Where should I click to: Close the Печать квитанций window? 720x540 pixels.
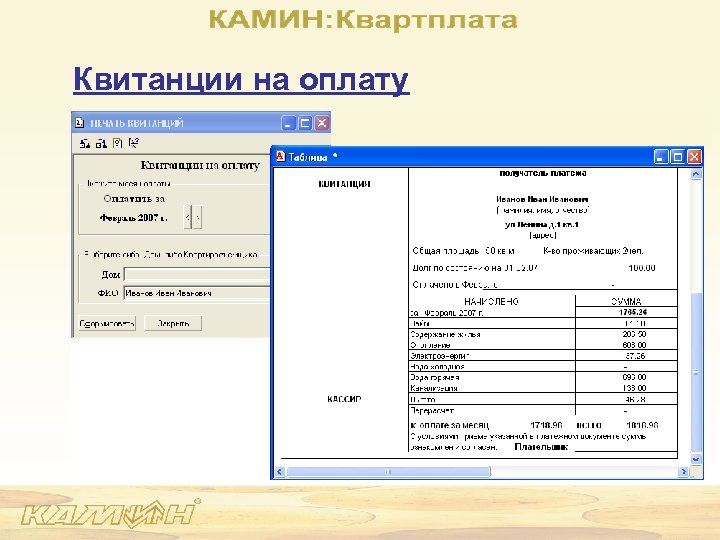(322, 123)
